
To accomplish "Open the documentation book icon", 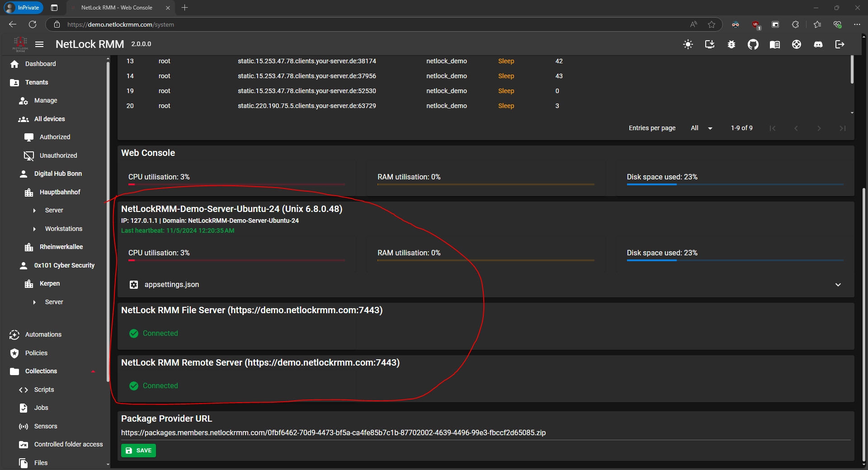I will [x=774, y=44].
